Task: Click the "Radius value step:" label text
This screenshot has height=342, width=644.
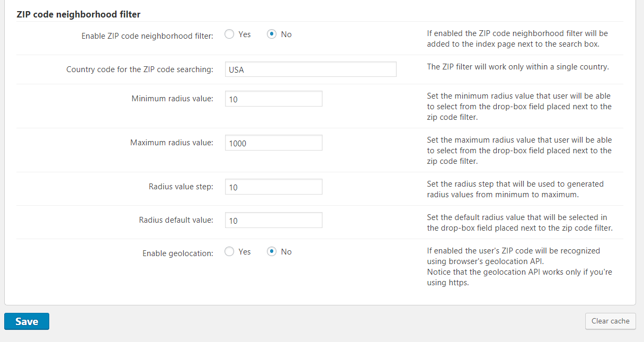Action: [181, 187]
